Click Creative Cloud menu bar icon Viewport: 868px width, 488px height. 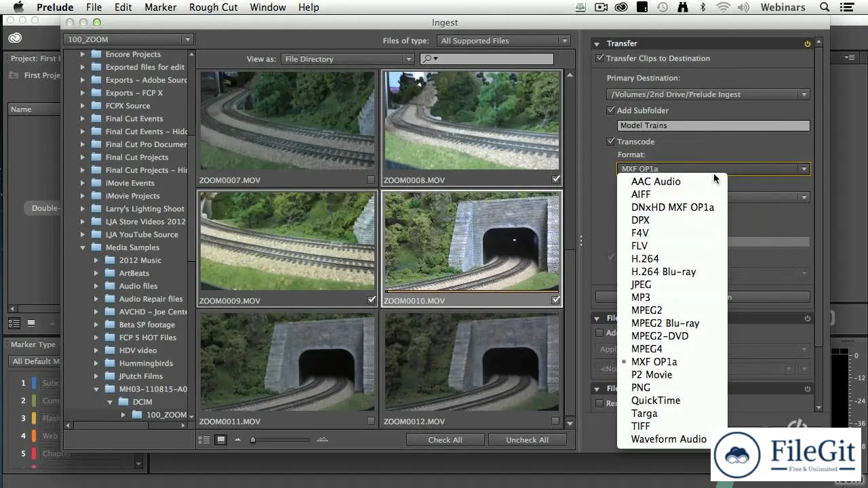coord(621,7)
